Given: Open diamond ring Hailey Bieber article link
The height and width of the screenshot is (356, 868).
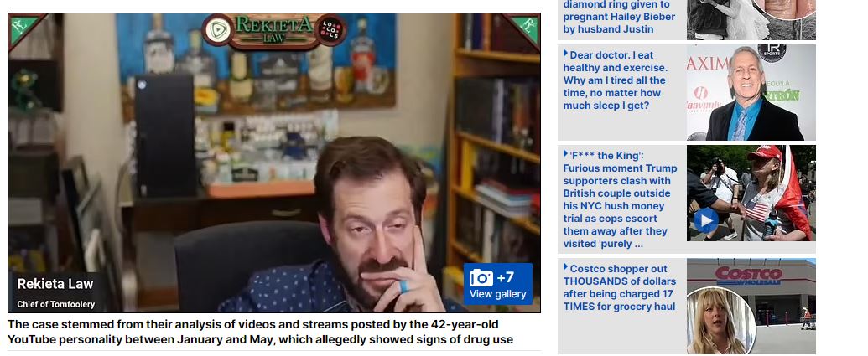Looking at the screenshot, I should click(x=619, y=17).
